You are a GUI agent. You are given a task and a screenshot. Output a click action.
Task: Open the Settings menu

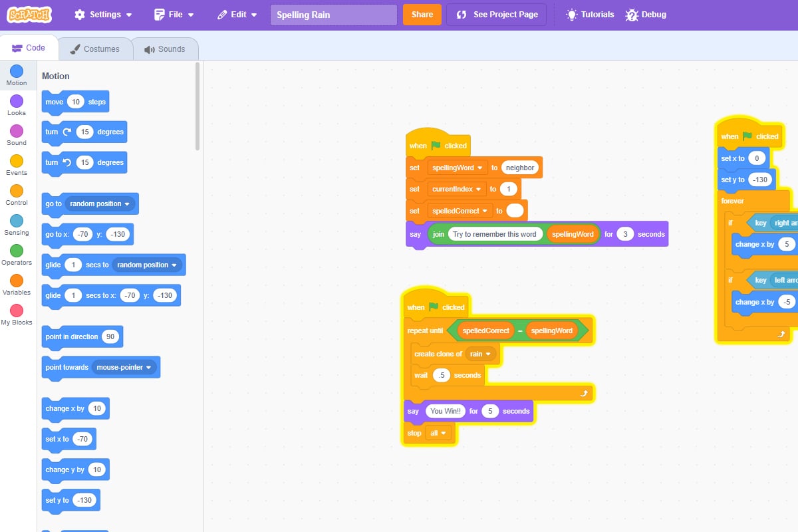click(x=103, y=15)
